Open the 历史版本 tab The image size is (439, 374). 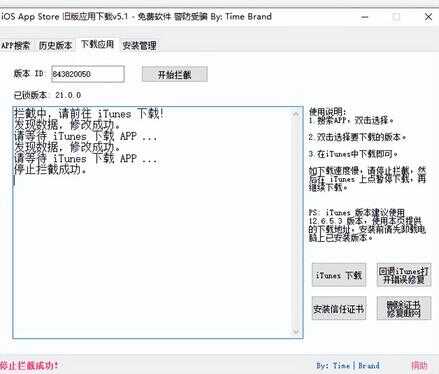click(x=55, y=46)
